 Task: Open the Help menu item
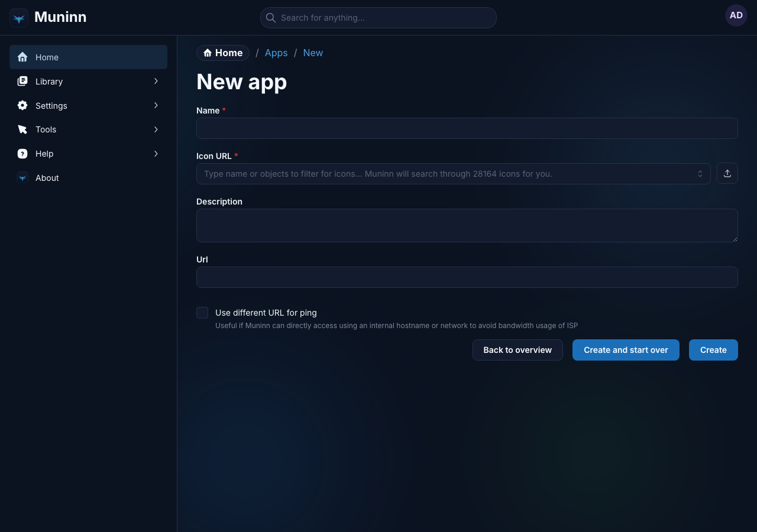tap(88, 154)
